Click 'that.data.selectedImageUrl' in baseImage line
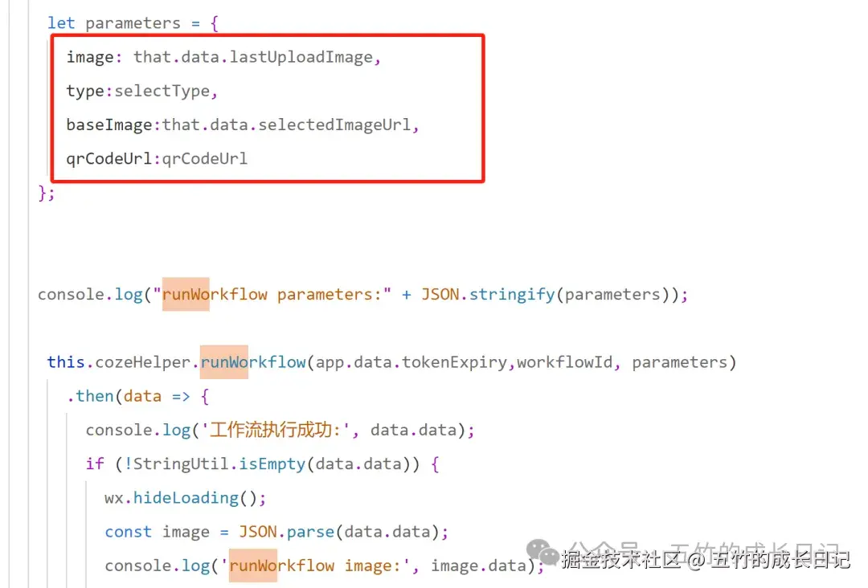868x588 pixels. click(x=287, y=125)
